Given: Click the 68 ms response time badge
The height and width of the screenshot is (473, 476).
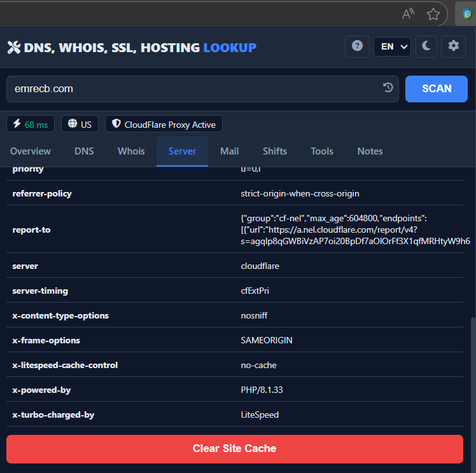Looking at the screenshot, I should click(31, 124).
